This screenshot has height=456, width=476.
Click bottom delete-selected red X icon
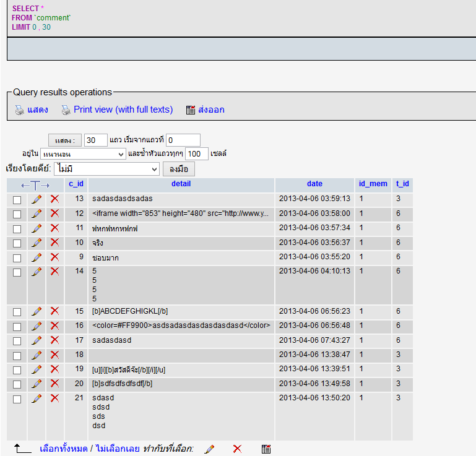click(238, 449)
